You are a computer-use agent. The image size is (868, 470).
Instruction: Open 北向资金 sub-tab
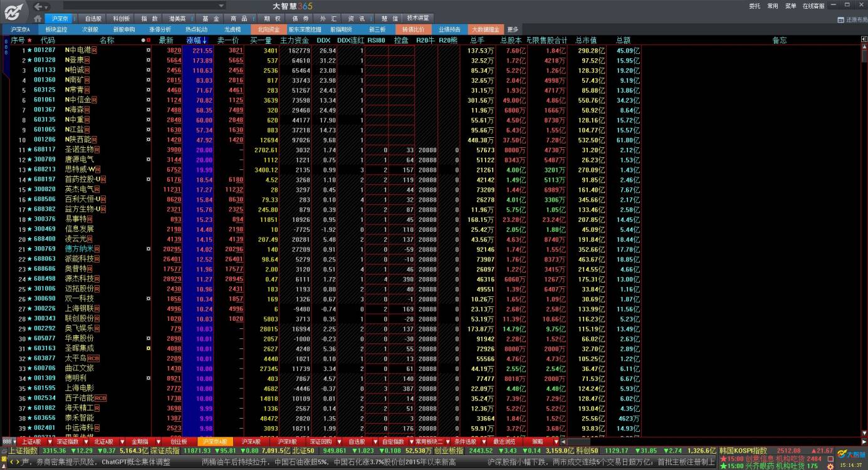269,29
